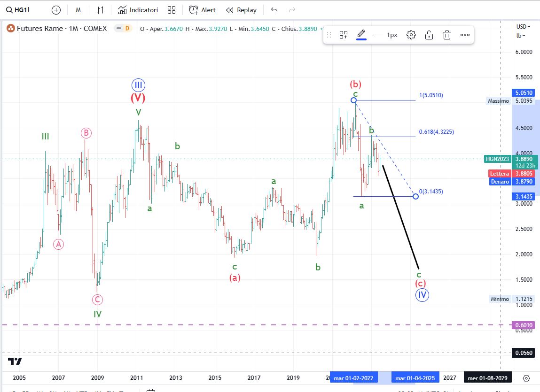
Task: Click the Minimo 1.1215 label
Action: pyautogui.click(x=512, y=299)
